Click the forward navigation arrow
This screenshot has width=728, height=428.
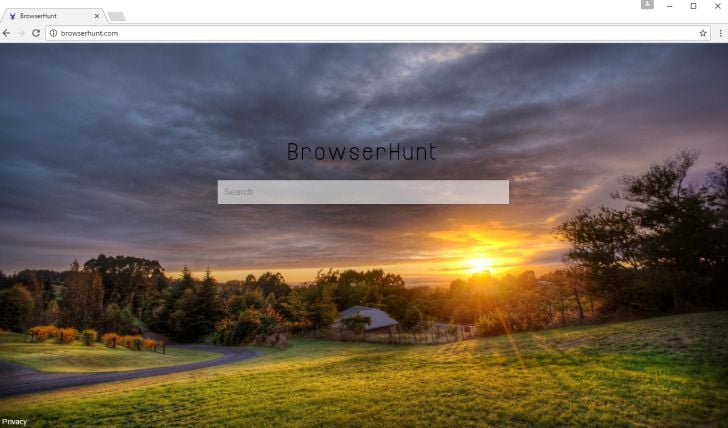coord(21,33)
